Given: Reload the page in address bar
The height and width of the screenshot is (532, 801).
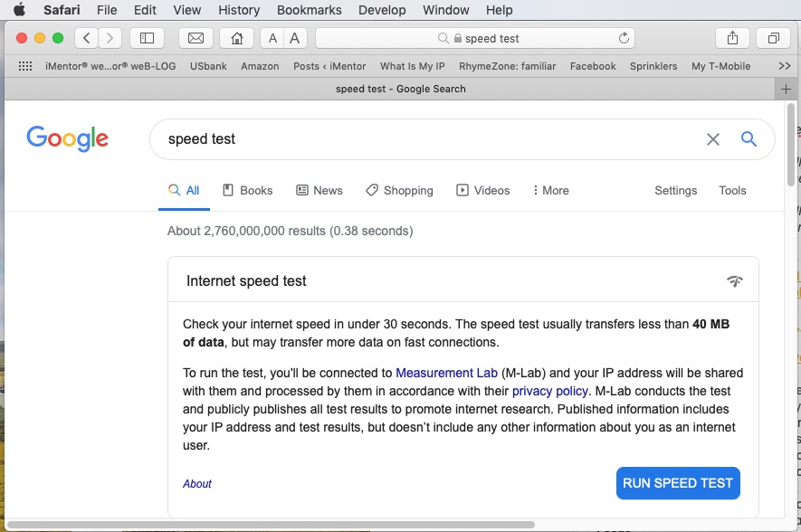Looking at the screenshot, I should click(624, 38).
